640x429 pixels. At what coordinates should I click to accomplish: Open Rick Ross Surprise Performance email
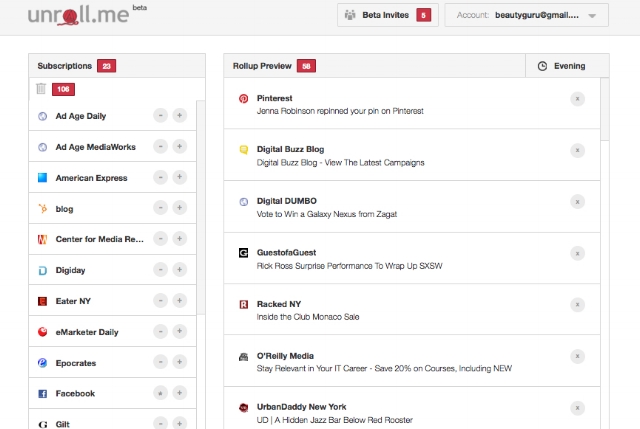point(349,266)
